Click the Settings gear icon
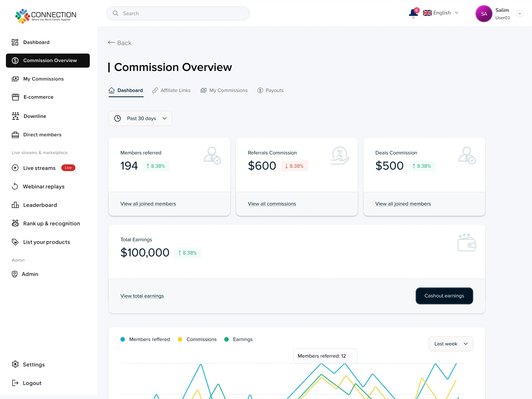The width and height of the screenshot is (532, 399). point(15,364)
